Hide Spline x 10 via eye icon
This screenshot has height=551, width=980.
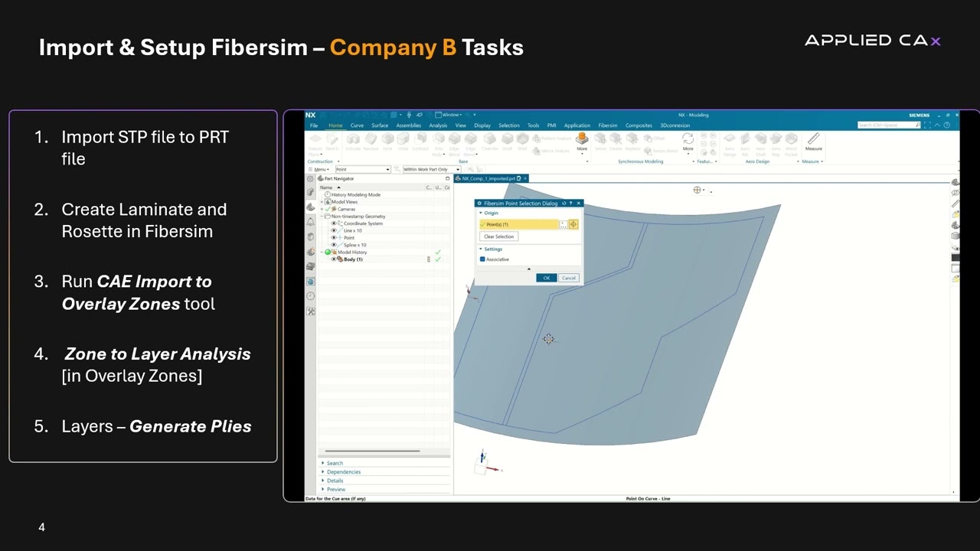click(x=334, y=245)
